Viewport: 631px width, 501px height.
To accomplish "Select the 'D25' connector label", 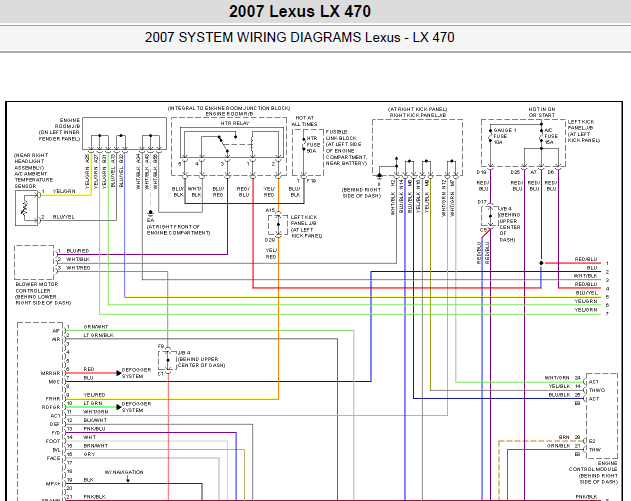I will click(x=515, y=172).
